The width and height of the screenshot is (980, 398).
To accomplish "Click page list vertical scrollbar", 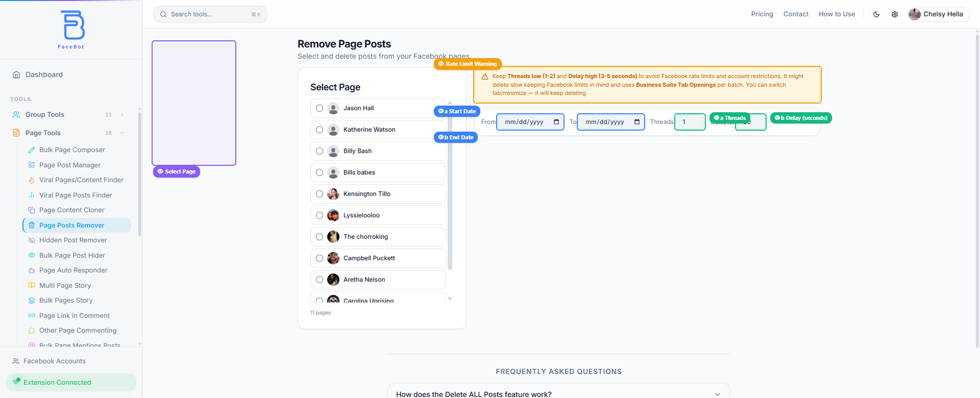I will click(x=450, y=189).
